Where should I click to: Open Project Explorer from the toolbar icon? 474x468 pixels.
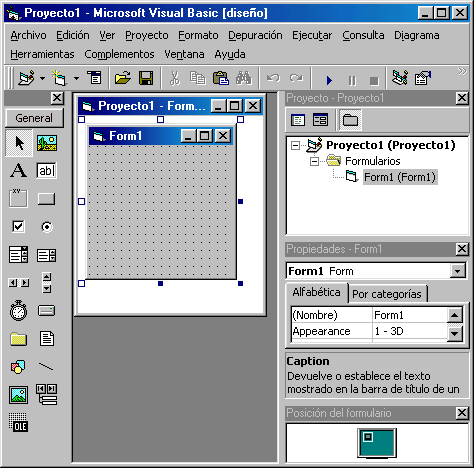point(400,78)
